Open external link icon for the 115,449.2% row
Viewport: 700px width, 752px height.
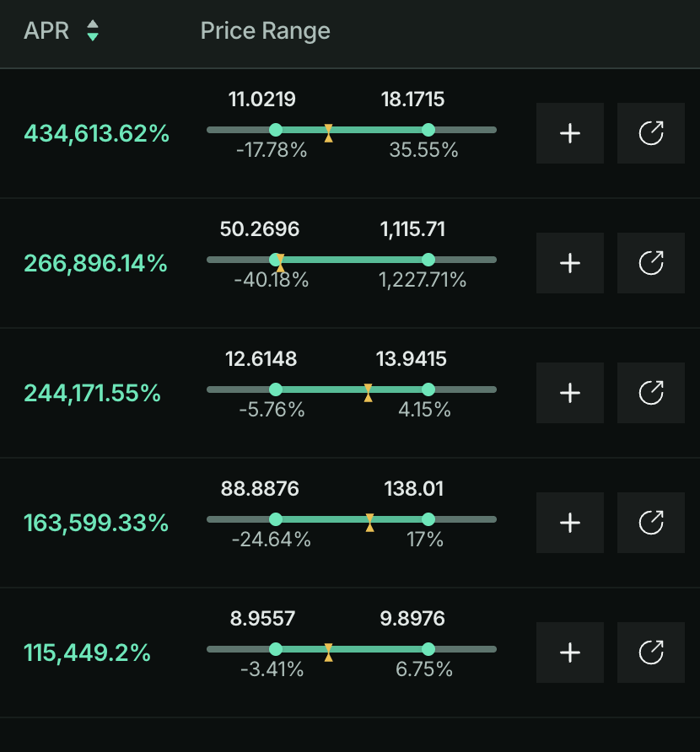point(651,653)
